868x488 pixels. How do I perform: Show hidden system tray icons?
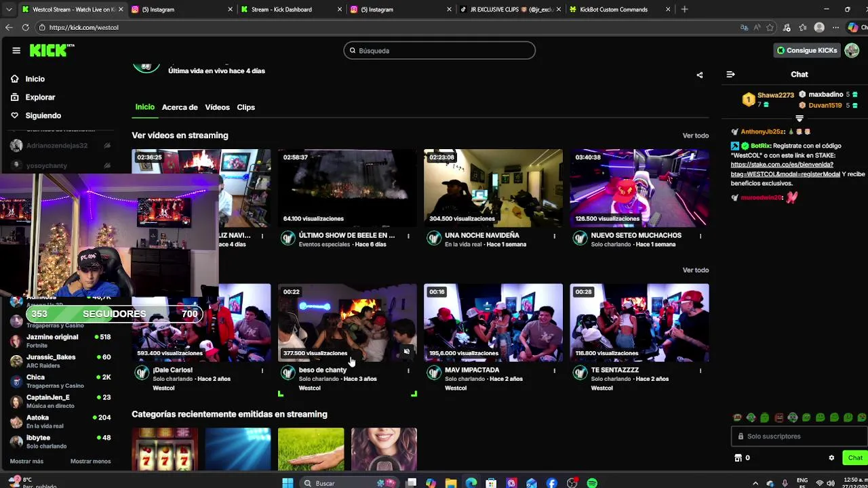[756, 483]
